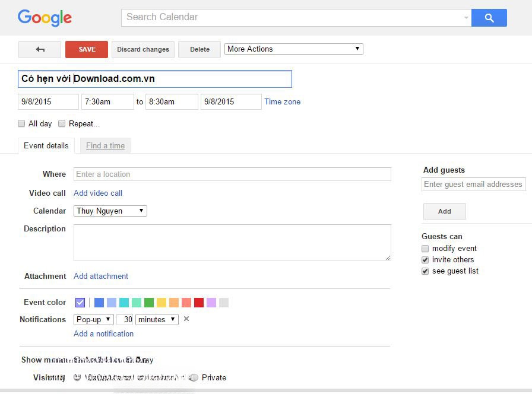Enable guests can modify event
Image resolution: width=532 pixels, height=394 pixels.
pyautogui.click(x=425, y=249)
